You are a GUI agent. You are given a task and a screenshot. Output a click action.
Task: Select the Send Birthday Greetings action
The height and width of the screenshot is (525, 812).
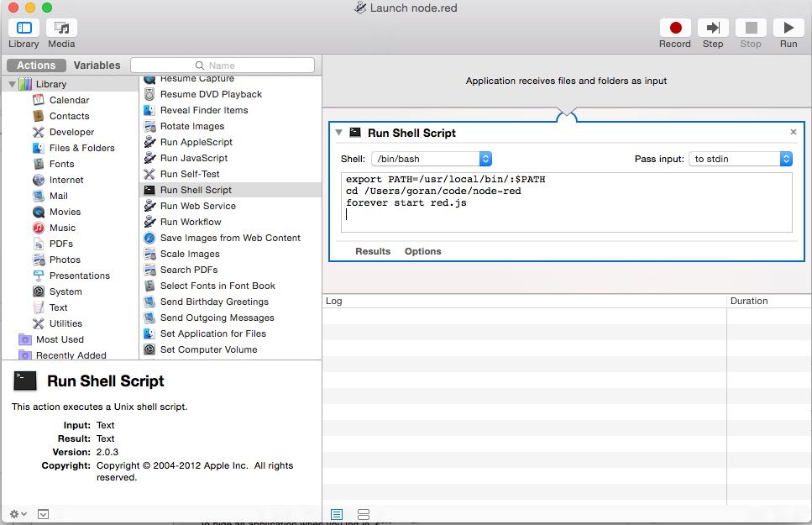(x=214, y=302)
